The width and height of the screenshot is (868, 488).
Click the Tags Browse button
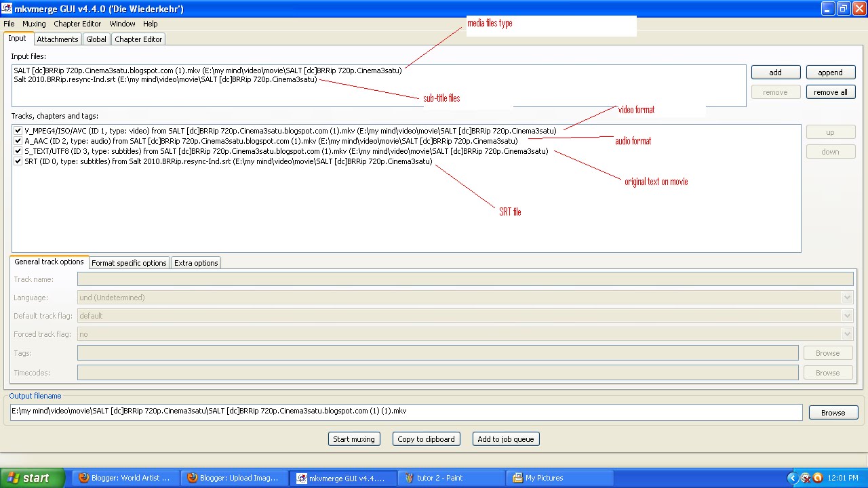(x=828, y=353)
